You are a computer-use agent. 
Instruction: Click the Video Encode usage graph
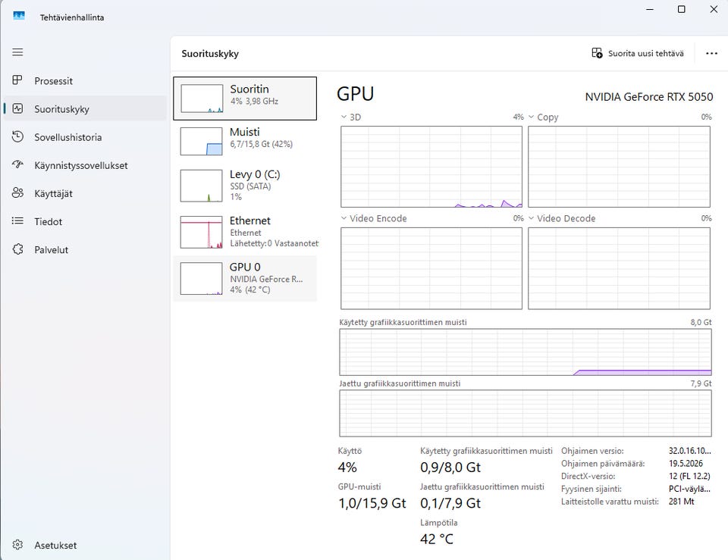pyautogui.click(x=431, y=268)
